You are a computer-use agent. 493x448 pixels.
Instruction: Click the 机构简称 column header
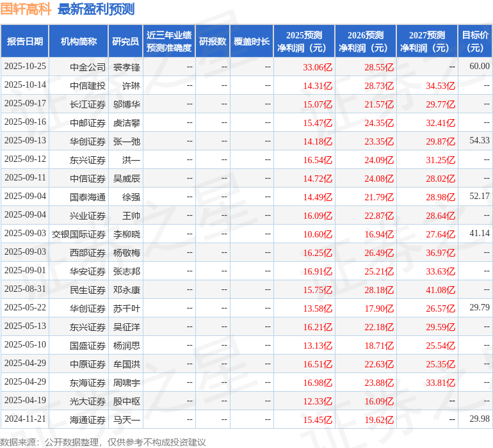point(79,42)
